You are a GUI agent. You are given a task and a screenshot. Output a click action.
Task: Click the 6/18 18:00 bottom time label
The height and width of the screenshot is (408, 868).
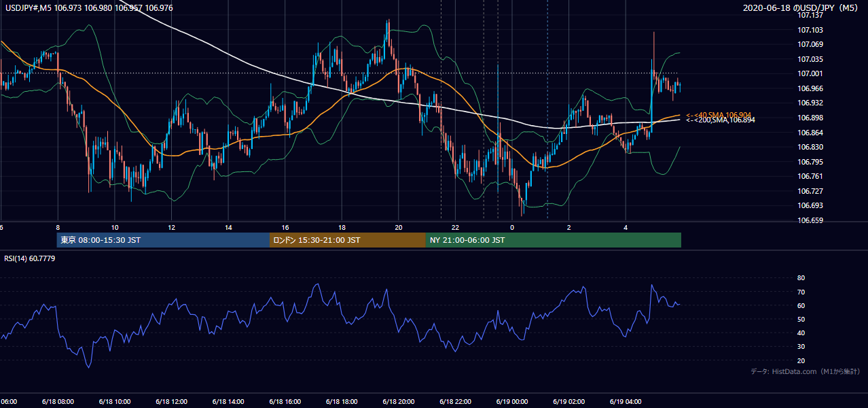[342, 402]
